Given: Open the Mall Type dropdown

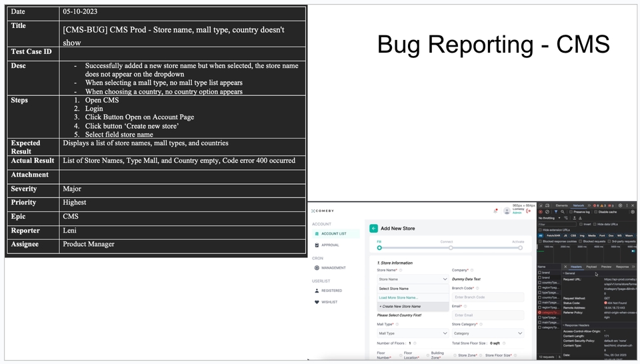Looking at the screenshot, I should click(413, 333).
